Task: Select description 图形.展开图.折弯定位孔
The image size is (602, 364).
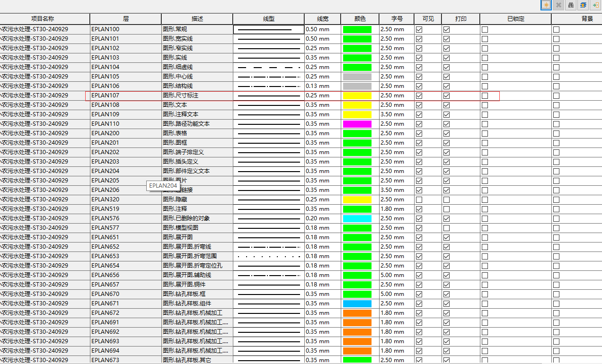Action: (x=197, y=266)
